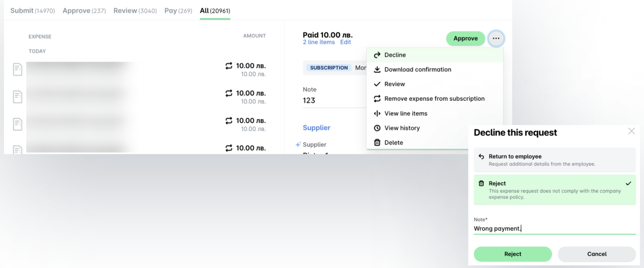Click the split icon beside View line items
The image size is (644, 268).
point(377,113)
